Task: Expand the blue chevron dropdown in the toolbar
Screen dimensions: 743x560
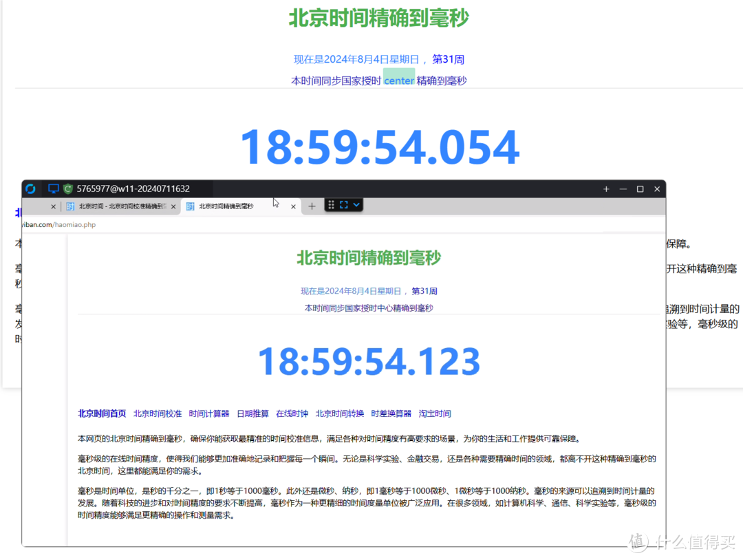Action: (x=356, y=205)
